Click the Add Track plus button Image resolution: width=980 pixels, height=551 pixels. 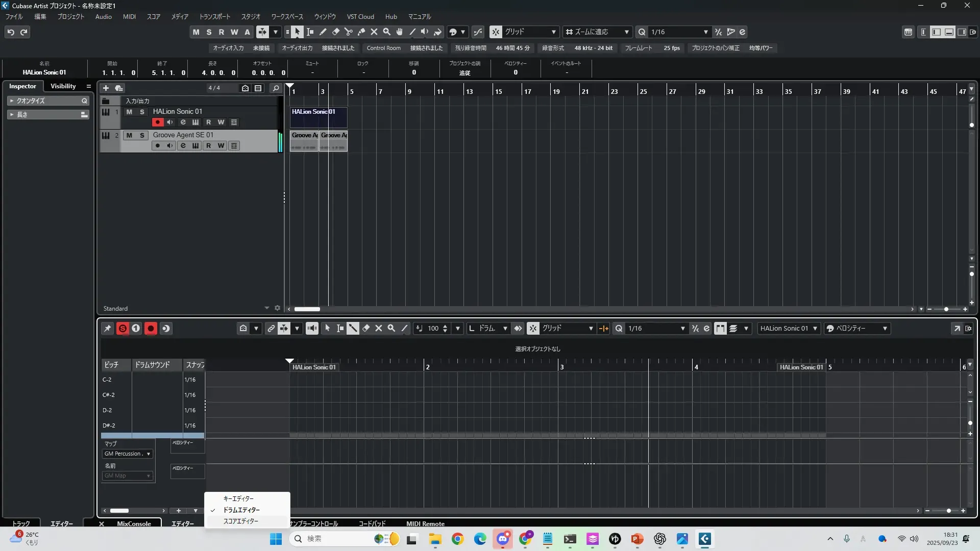click(x=106, y=88)
